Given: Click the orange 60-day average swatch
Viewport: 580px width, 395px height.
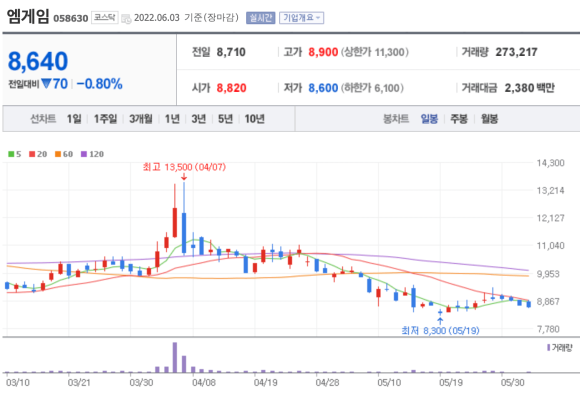Looking at the screenshot, I should [58, 154].
